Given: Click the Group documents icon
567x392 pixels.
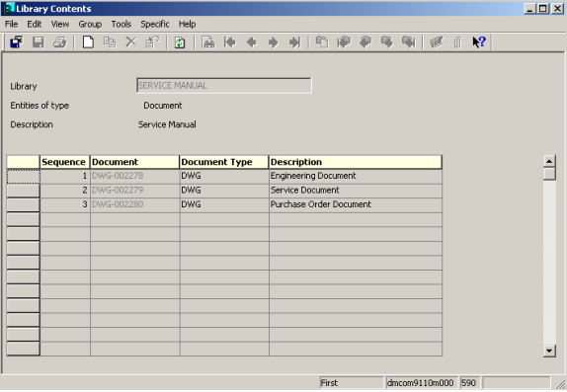Looking at the screenshot, I should pyautogui.click(x=322, y=42).
